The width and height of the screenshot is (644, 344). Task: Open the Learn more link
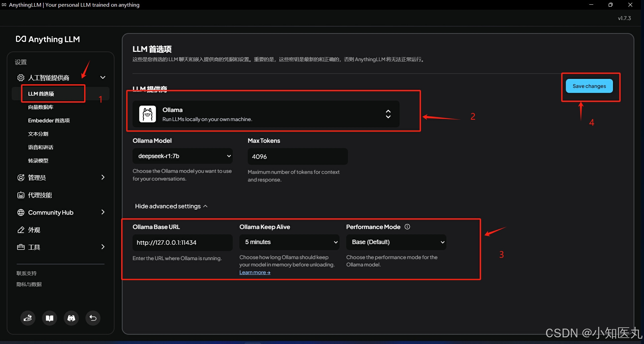tap(254, 272)
